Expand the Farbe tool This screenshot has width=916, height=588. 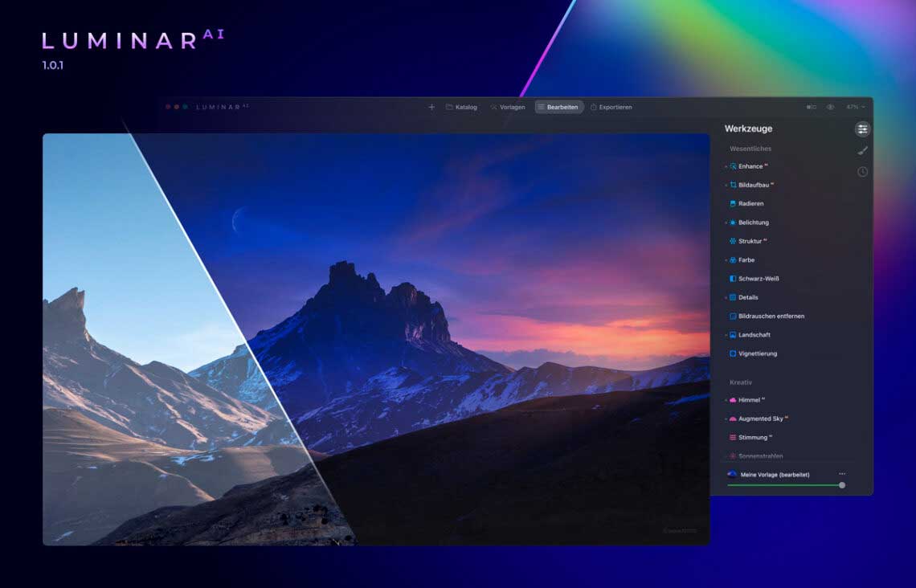coord(741,259)
